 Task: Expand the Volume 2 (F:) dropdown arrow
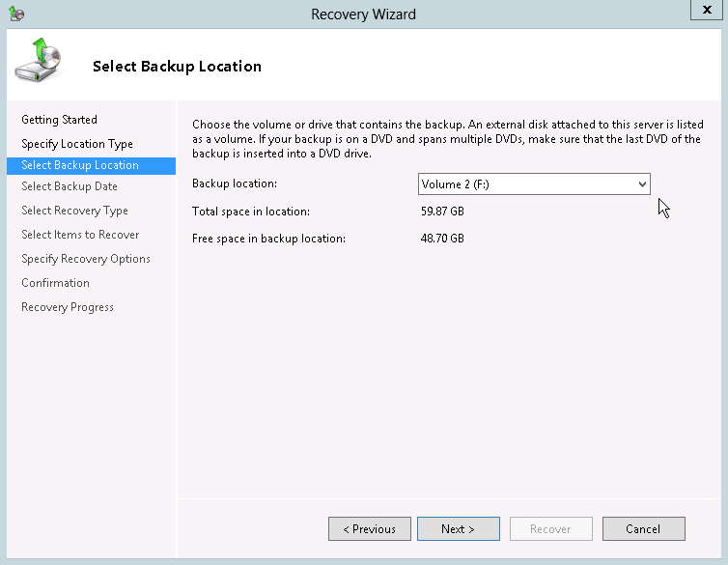[x=642, y=184]
